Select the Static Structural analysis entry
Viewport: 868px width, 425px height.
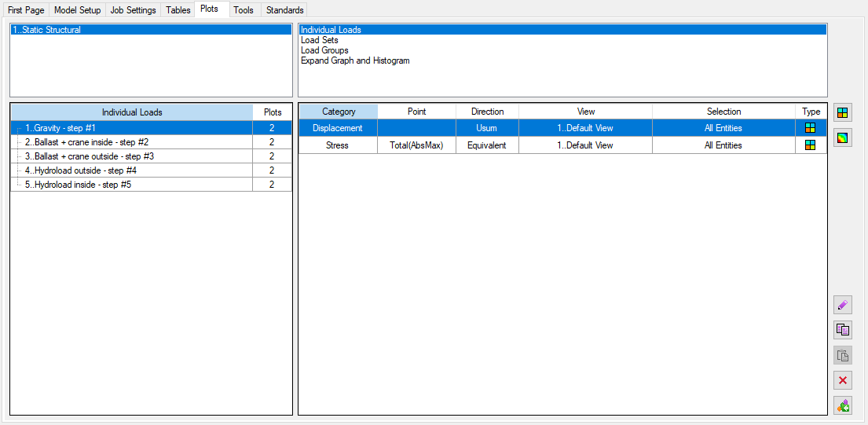click(47, 30)
